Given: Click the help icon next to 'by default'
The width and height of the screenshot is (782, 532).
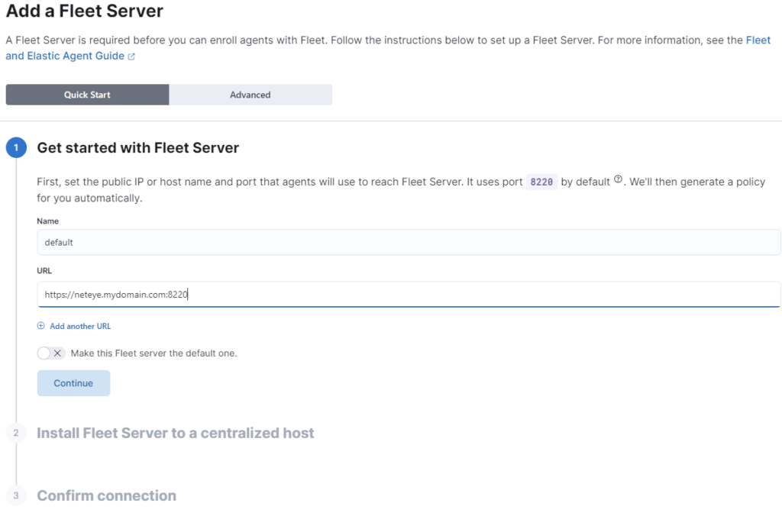Looking at the screenshot, I should (x=618, y=179).
